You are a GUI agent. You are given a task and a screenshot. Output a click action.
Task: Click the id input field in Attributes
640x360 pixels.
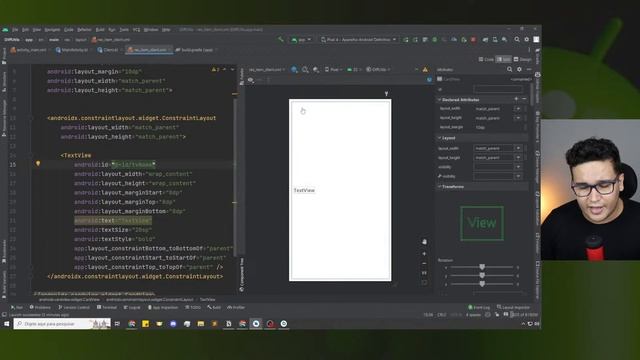click(498, 89)
